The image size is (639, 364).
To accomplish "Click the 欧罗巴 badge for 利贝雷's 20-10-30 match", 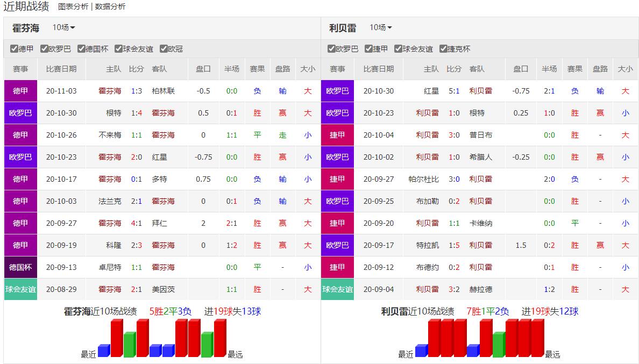I will pos(337,91).
